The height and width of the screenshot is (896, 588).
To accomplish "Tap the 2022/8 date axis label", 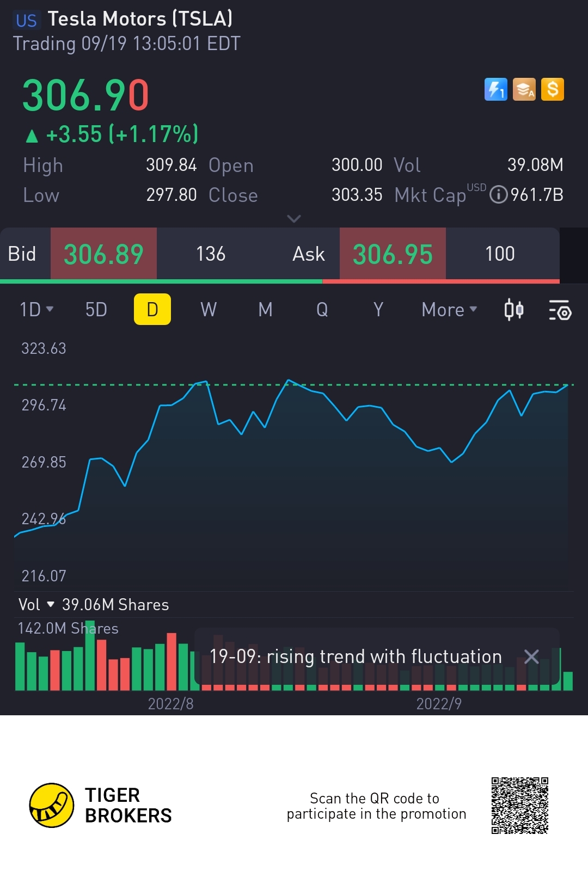I will pyautogui.click(x=171, y=704).
